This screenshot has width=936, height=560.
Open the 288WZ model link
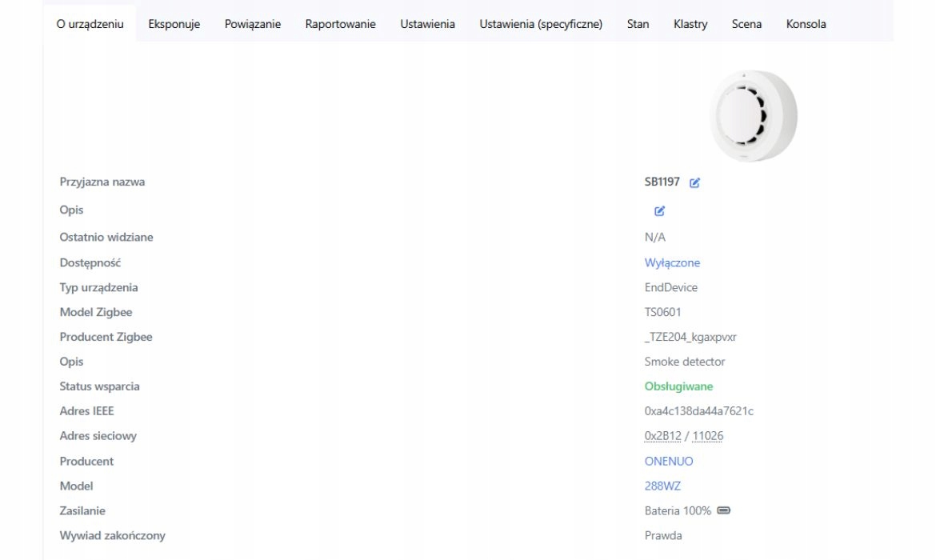662,486
